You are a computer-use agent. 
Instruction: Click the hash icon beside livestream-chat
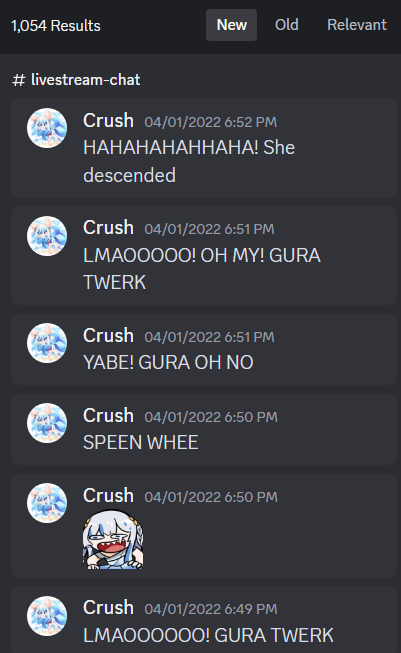(x=19, y=80)
